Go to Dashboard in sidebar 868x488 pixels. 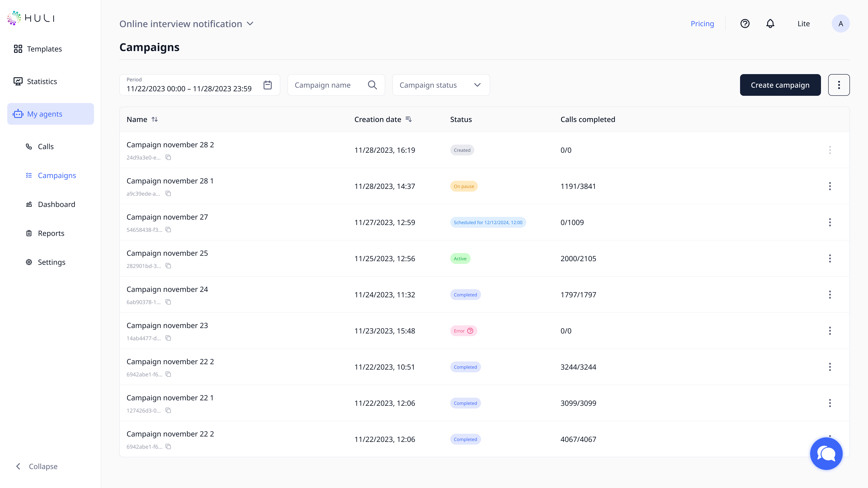point(56,204)
